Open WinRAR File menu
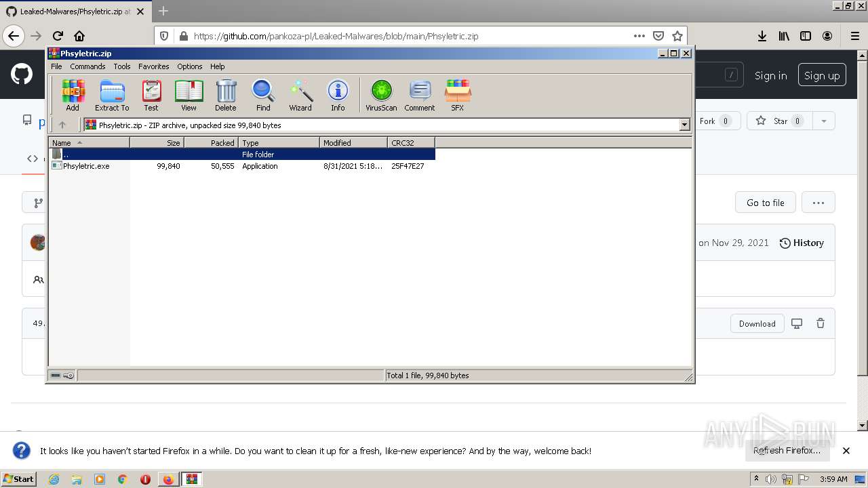This screenshot has width=868, height=488. (x=56, y=66)
